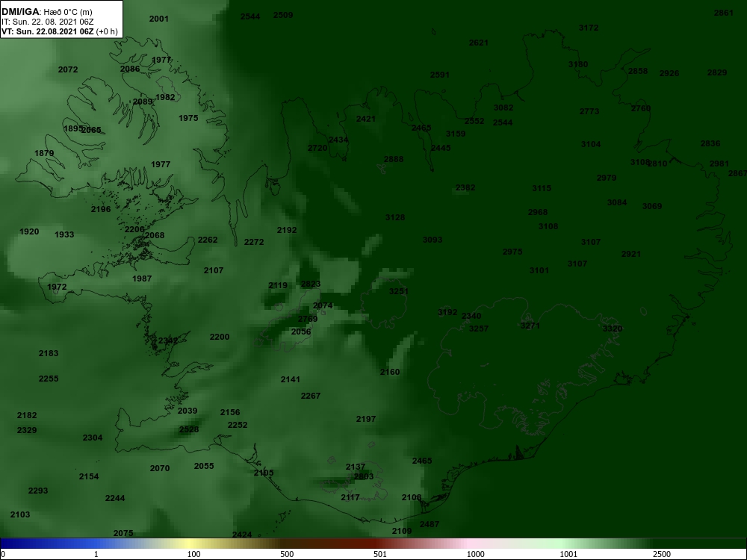Click the value 1879 in the Westfjords
This screenshot has height=560, width=747.
44,153
